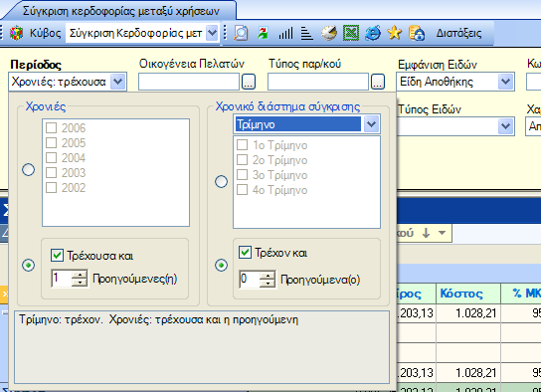The width and height of the screenshot is (541, 392).
Task: Open the Τρίμηνο comparison interval dropdown
Action: pyautogui.click(x=371, y=124)
